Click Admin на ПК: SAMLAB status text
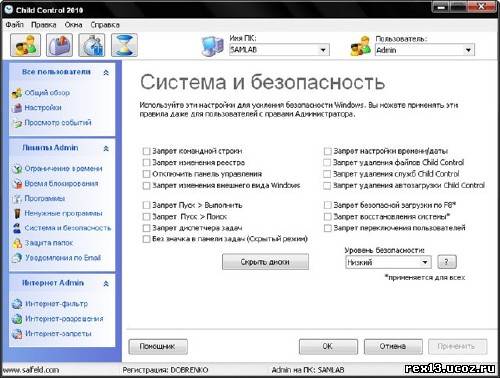500x378 pixels. click(308, 370)
